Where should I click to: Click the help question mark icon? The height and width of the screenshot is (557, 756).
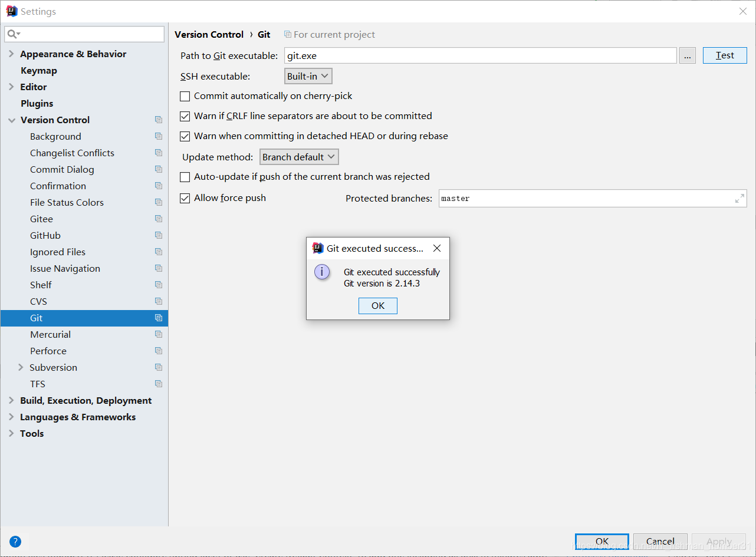point(15,541)
